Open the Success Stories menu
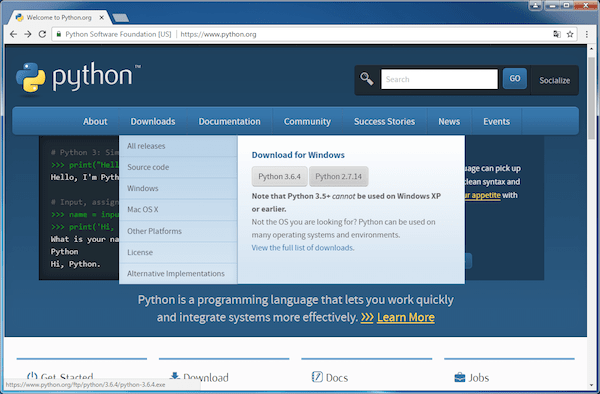 point(385,122)
